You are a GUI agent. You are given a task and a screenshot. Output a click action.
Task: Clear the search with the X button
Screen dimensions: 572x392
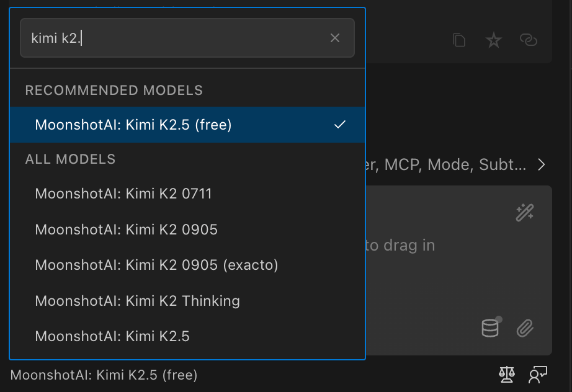coord(335,38)
